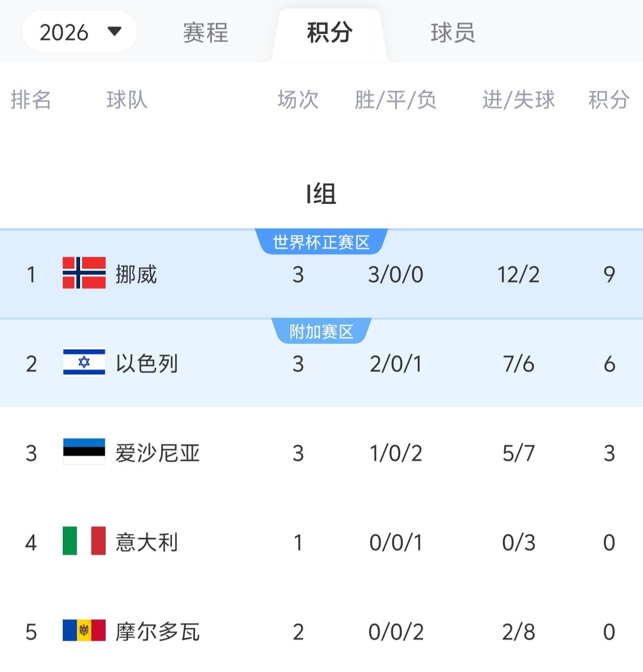This screenshot has height=672, width=643.
Task: Open the 摩尔多瓦 team entry
Action: pyautogui.click(x=157, y=632)
